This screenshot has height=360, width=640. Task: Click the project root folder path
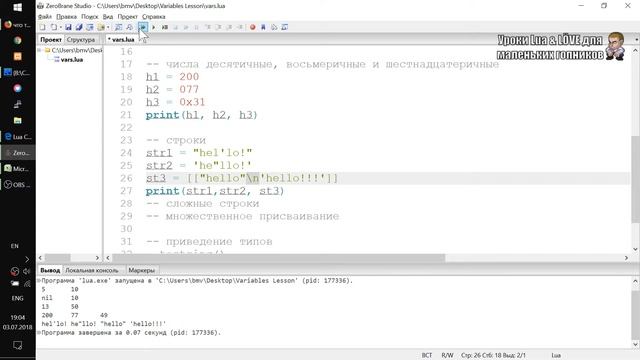[x=77, y=50]
